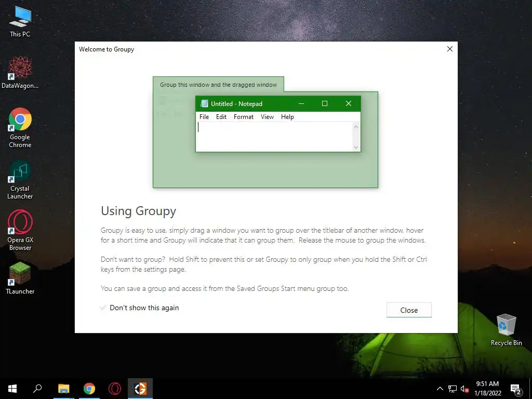Close the illustrated Notepad window
This screenshot has height=399, width=532.
point(349,103)
